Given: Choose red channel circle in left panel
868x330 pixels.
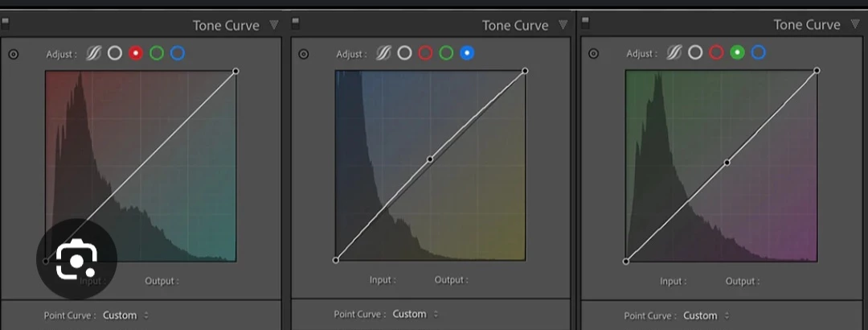Looking at the screenshot, I should coord(136,53).
